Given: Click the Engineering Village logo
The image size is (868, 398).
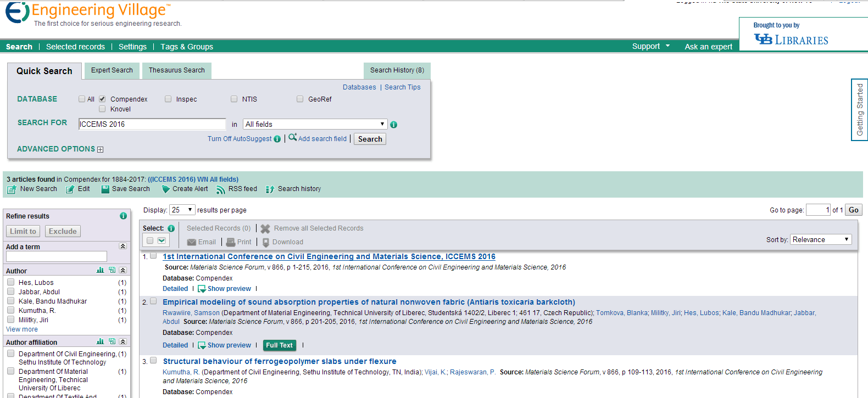Looking at the screenshot, I should click(88, 13).
